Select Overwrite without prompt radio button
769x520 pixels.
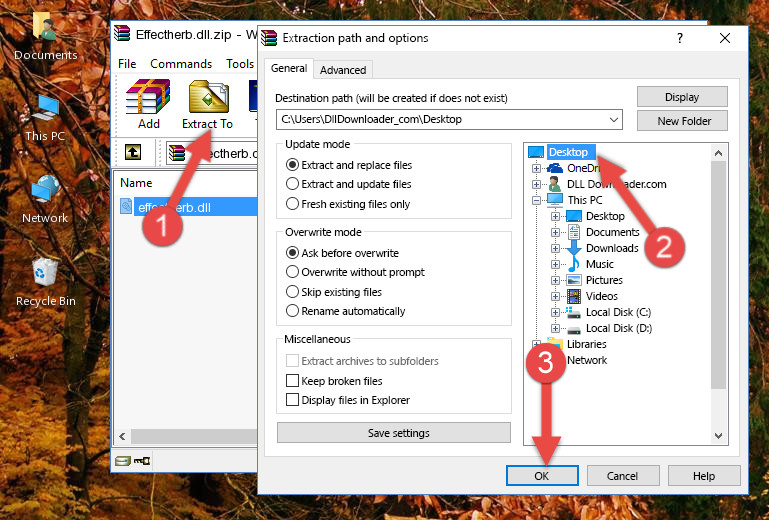tap(292, 272)
